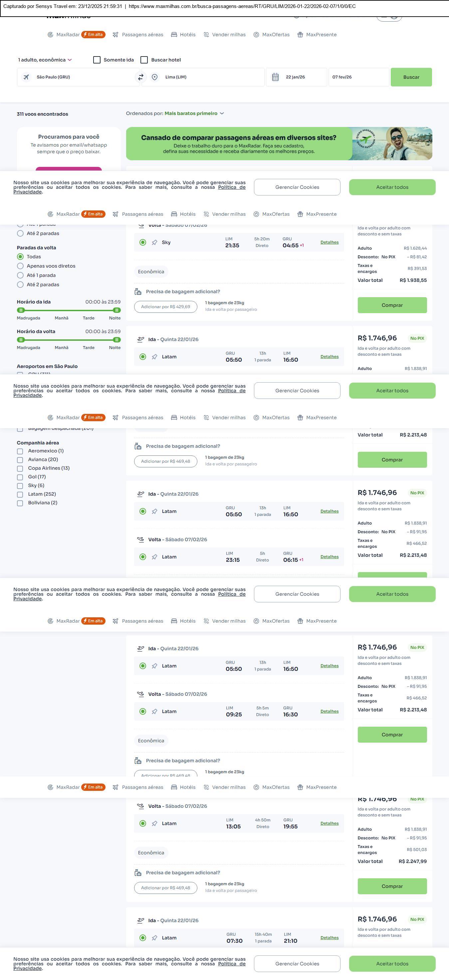
Task: Click the Hotéis bed icon in top navigation
Action: tap(174, 35)
